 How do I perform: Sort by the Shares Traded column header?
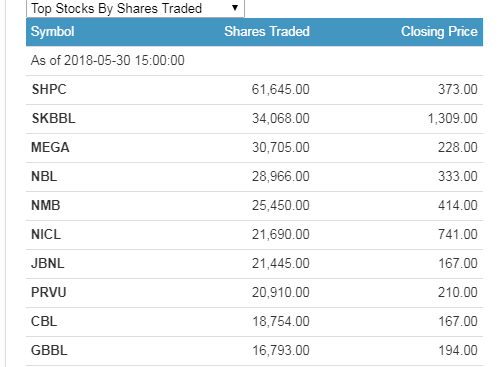point(267,32)
